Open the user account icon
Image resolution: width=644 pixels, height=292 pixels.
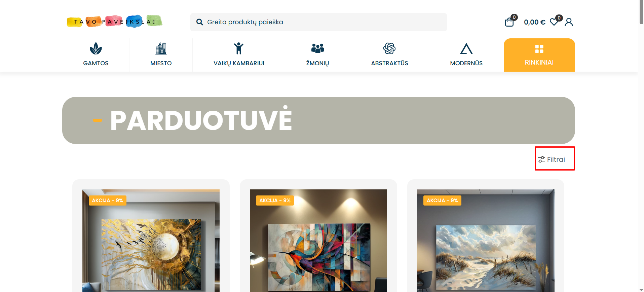(569, 22)
